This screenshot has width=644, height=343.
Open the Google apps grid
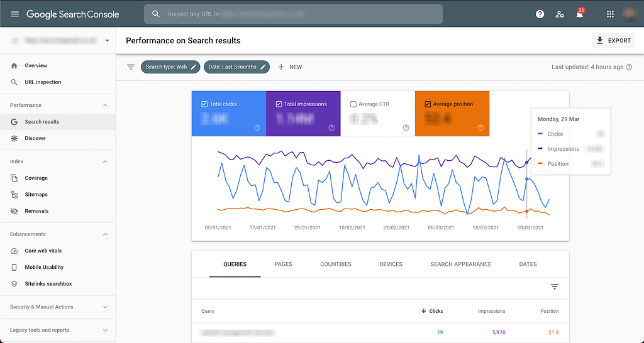(610, 14)
